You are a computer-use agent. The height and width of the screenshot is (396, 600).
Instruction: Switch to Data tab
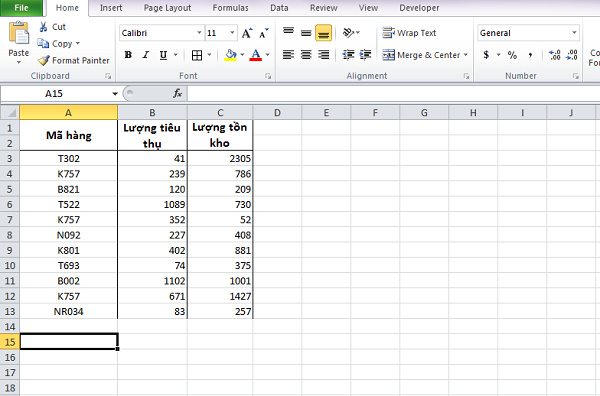(279, 8)
